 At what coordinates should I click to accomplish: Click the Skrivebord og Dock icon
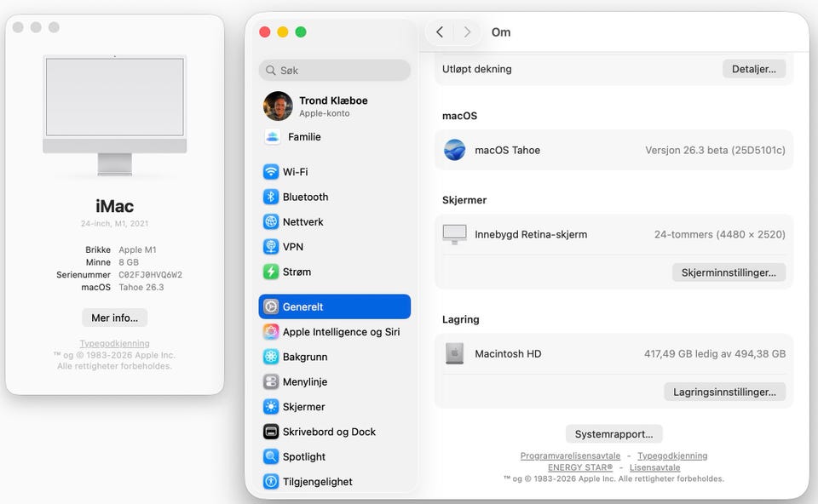(x=271, y=432)
